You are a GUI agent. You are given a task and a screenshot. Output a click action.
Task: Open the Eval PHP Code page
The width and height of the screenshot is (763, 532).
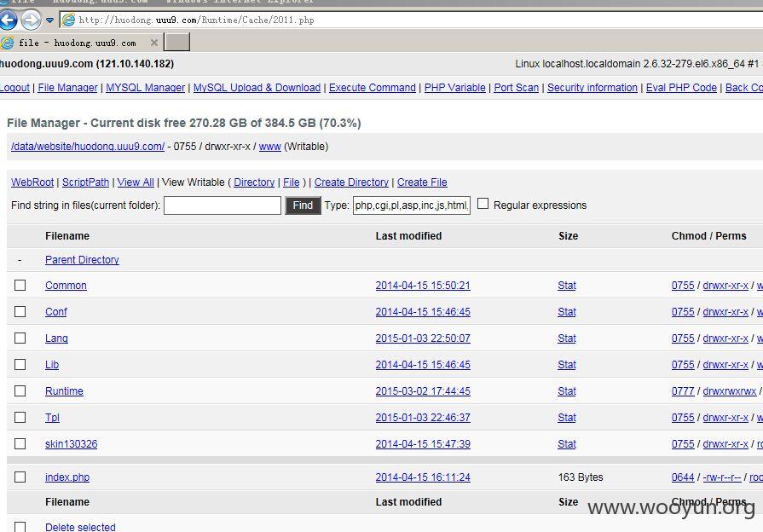click(681, 88)
